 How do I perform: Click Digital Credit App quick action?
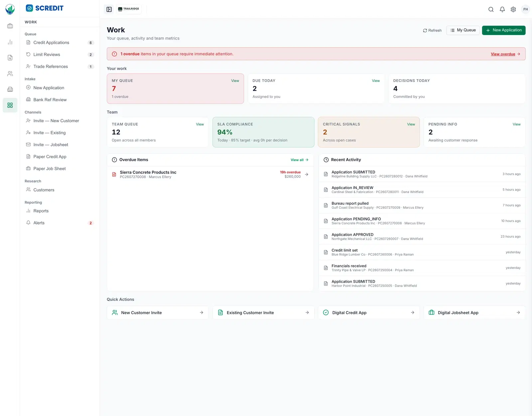[369, 313]
